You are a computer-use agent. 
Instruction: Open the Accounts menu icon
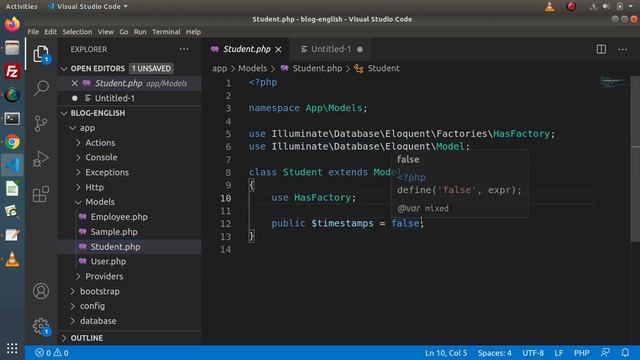[41, 291]
